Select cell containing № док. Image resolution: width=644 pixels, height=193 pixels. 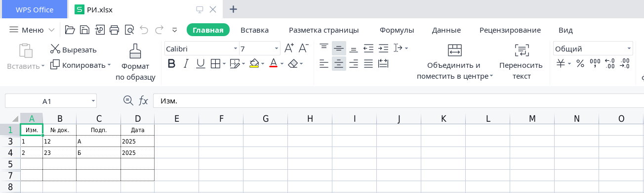click(60, 130)
